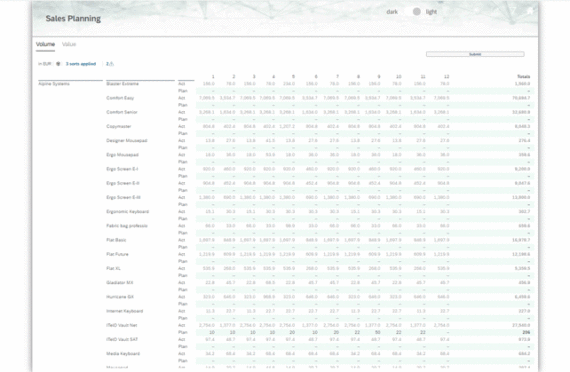
Task: Open the 3 sorts applied link
Action: pyautogui.click(x=81, y=64)
